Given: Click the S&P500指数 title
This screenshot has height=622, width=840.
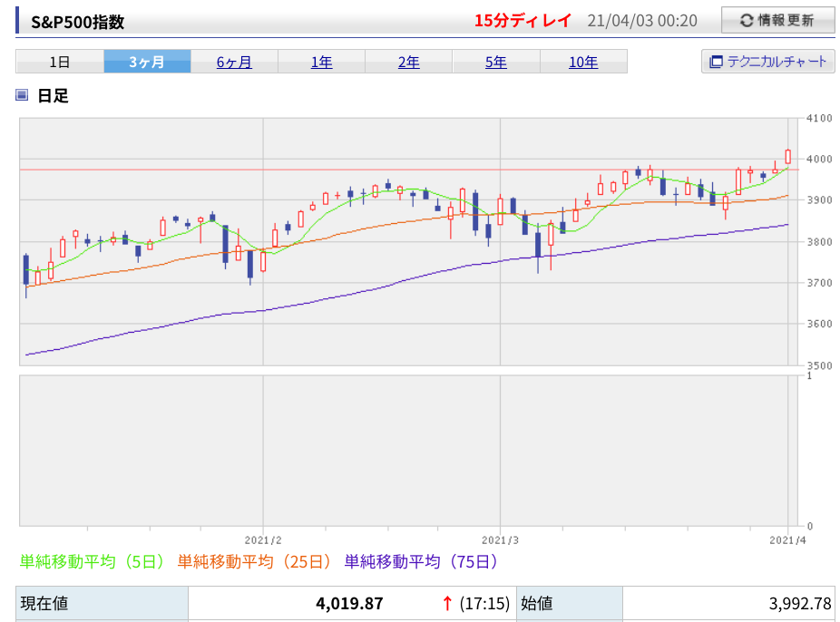Looking at the screenshot, I should tap(78, 22).
